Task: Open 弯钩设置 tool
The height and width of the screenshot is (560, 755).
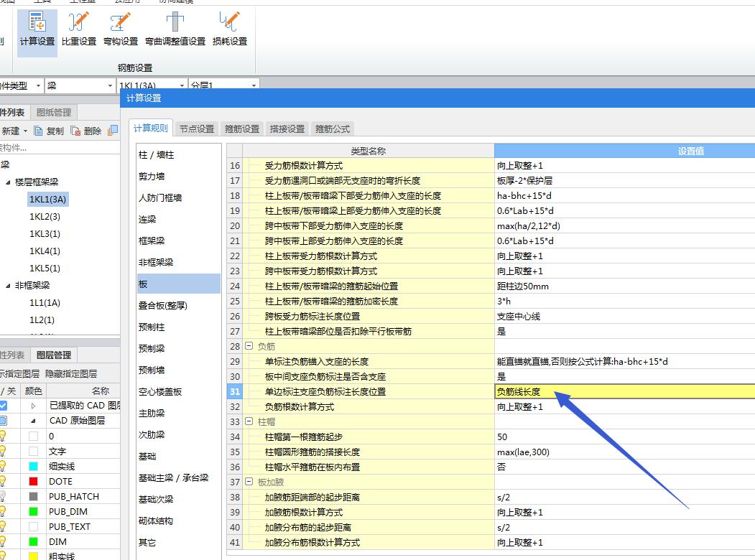Action: 121,30
